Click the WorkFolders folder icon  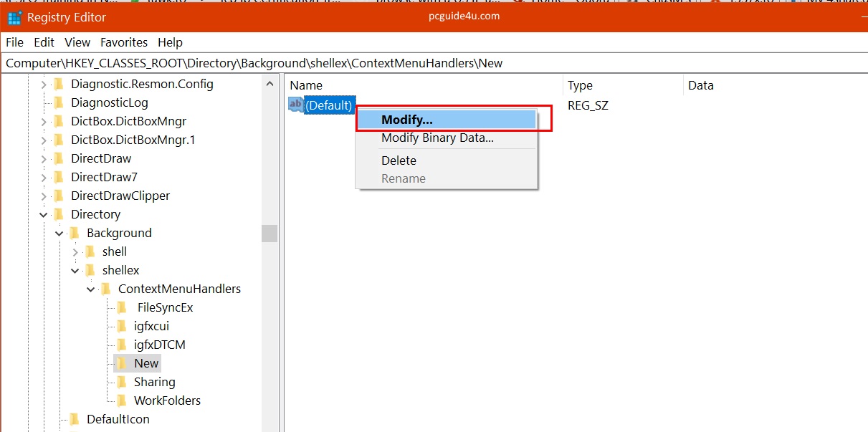(x=122, y=400)
